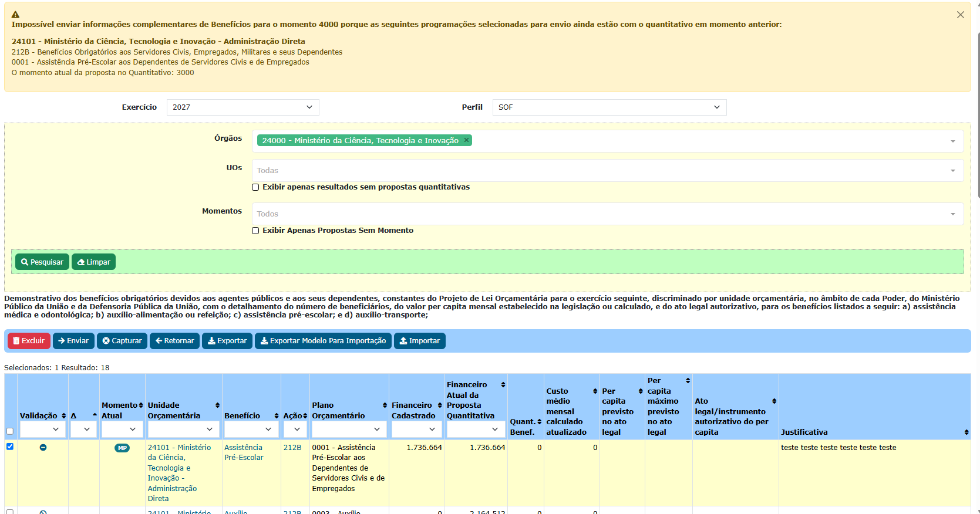
Task: Click the Importar button
Action: point(420,341)
